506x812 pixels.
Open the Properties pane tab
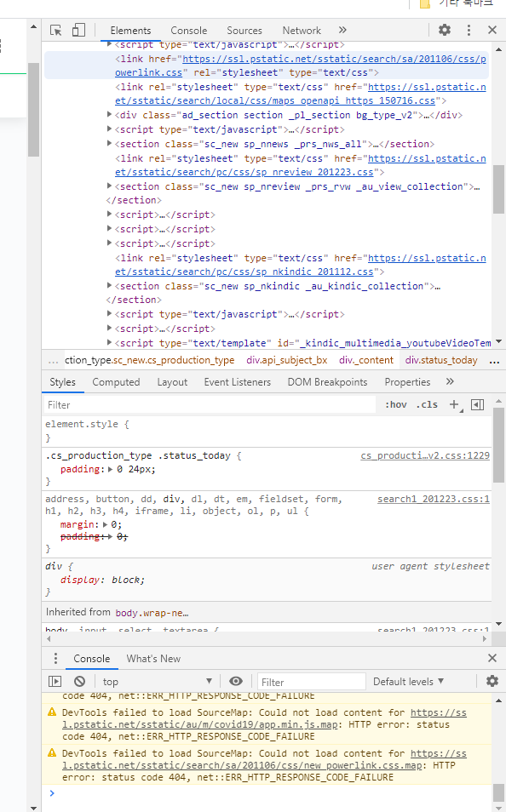[x=407, y=382]
